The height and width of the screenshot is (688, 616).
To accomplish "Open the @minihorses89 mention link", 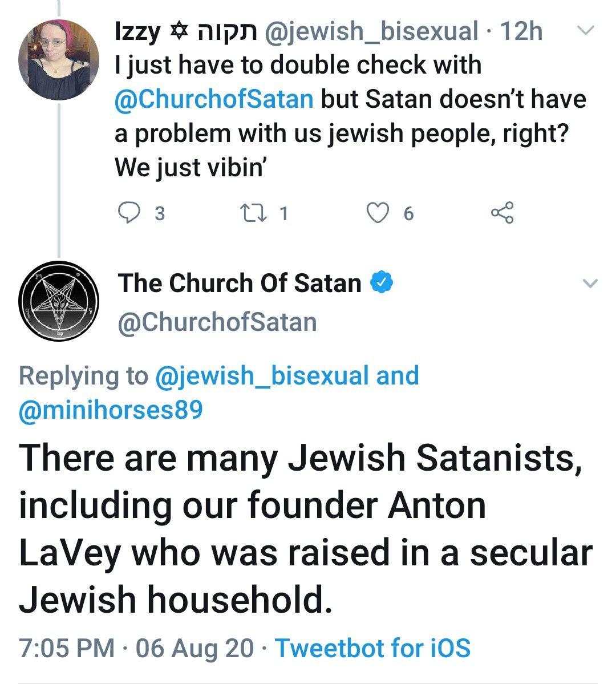I will [x=111, y=410].
